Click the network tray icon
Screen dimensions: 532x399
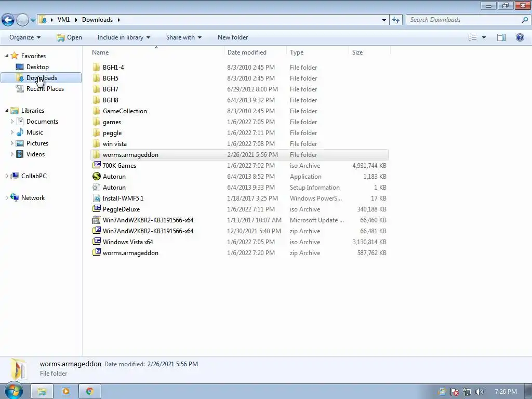[467, 392]
